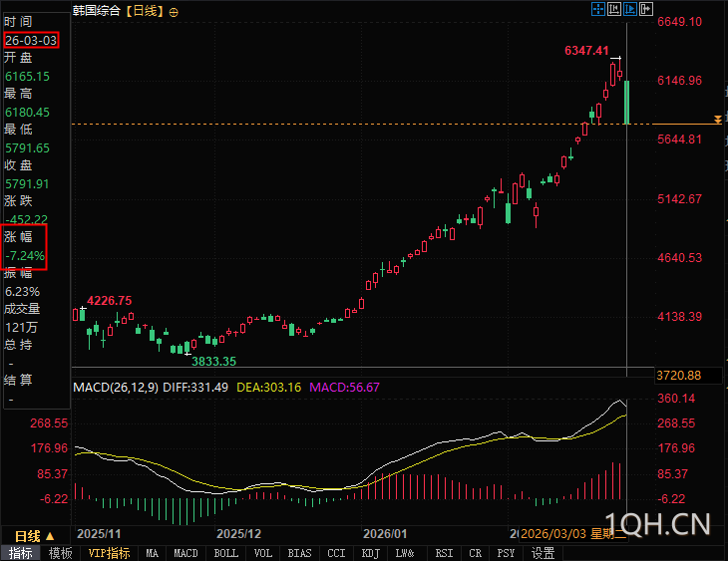Click the MACD(26,12,9) parameter label
Viewport: 728px width, 561px height.
[116, 388]
